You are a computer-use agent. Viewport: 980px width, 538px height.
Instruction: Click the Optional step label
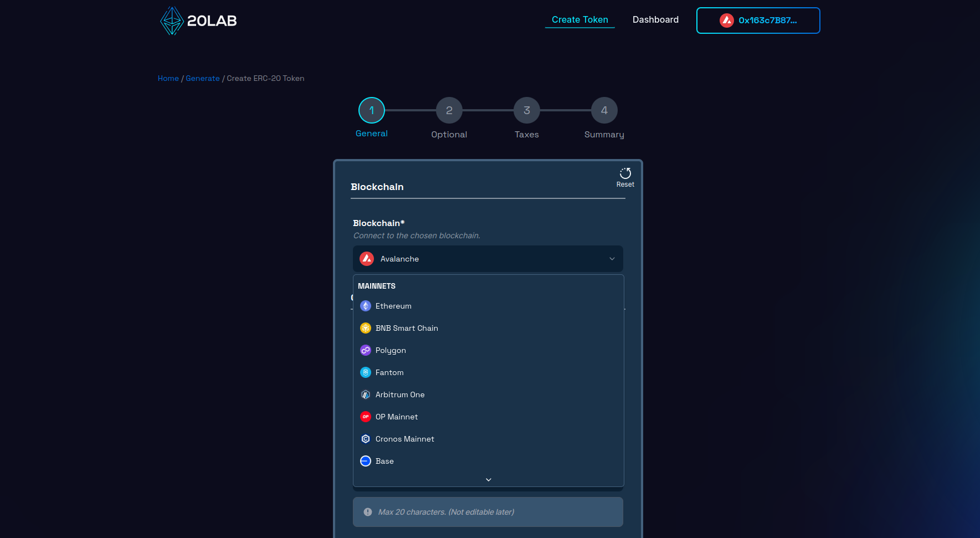coord(449,135)
